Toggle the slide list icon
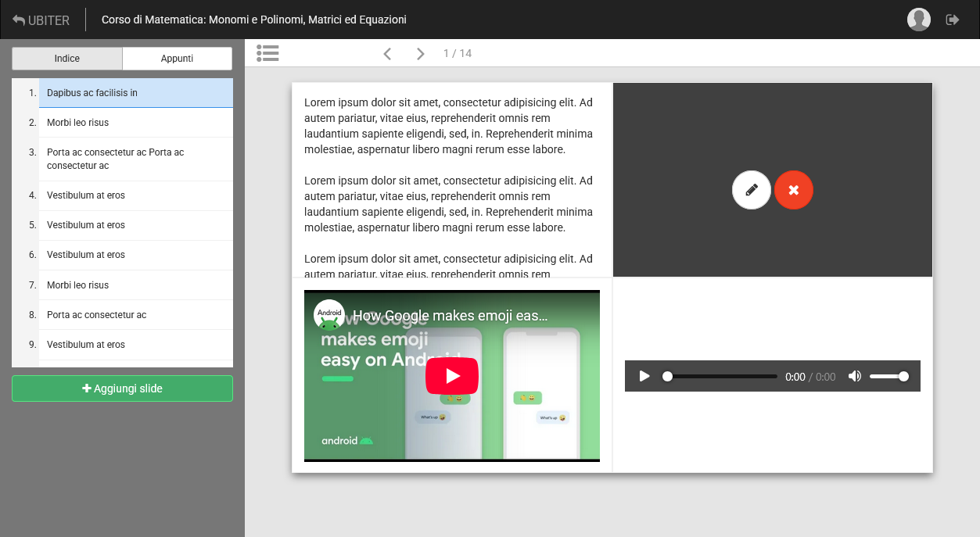The width and height of the screenshot is (980, 537). coord(267,53)
